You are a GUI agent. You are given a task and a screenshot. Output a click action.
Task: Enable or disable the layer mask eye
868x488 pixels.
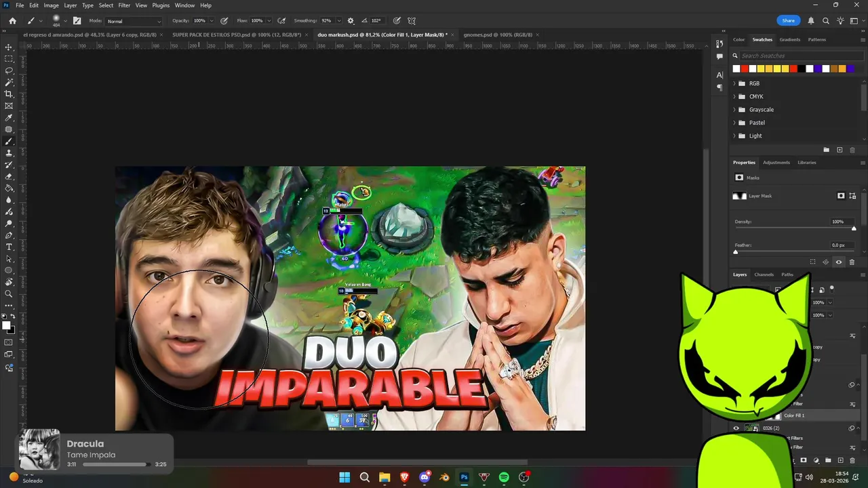839,262
